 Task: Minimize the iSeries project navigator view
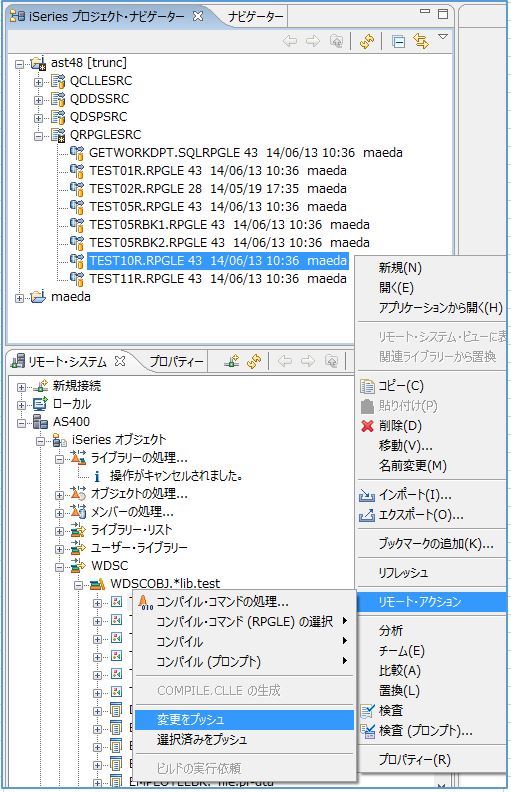tap(425, 12)
